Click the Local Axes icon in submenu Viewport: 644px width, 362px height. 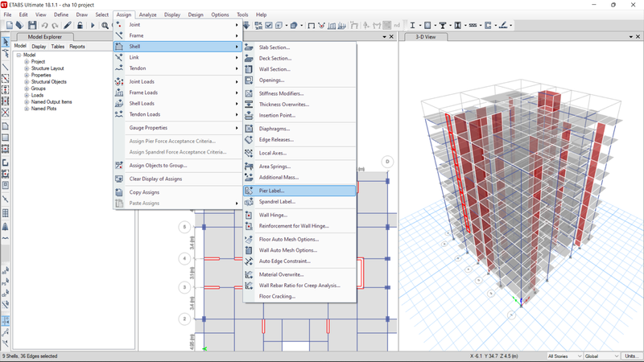click(x=249, y=153)
